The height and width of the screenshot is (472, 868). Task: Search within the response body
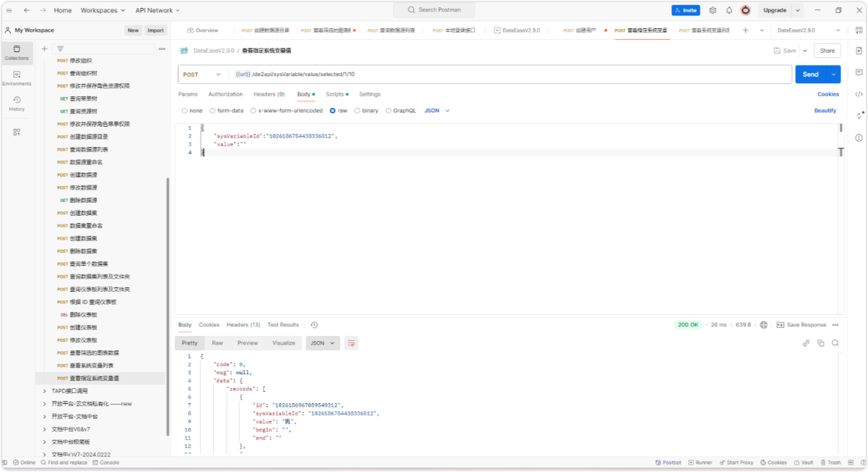[835, 343]
